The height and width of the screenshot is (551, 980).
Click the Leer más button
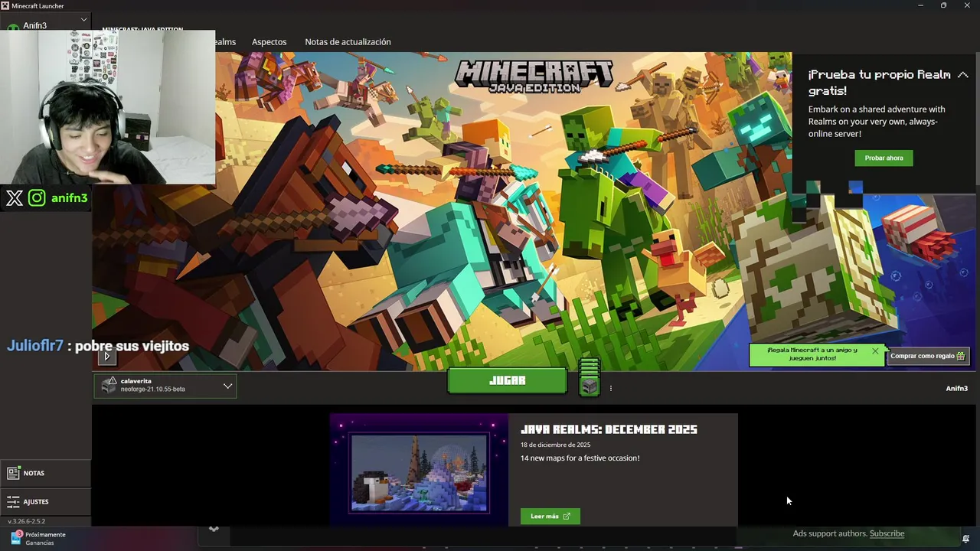tap(550, 517)
